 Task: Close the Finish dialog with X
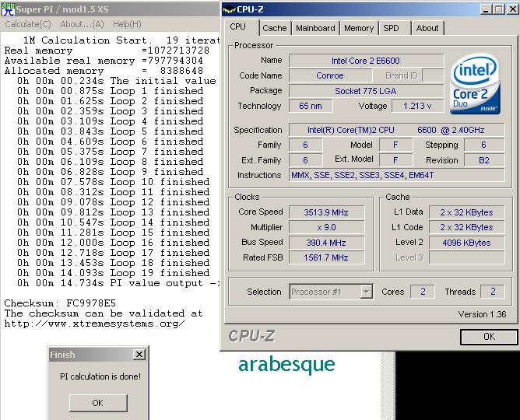tap(139, 355)
